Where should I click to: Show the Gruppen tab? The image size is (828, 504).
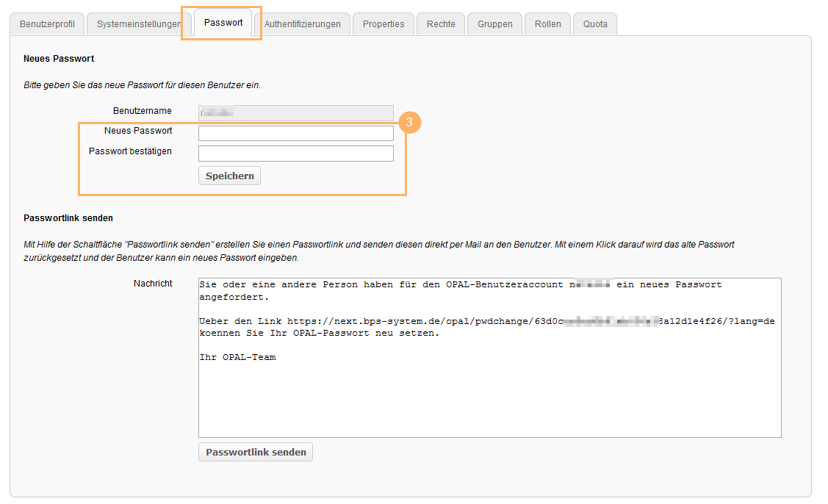495,24
